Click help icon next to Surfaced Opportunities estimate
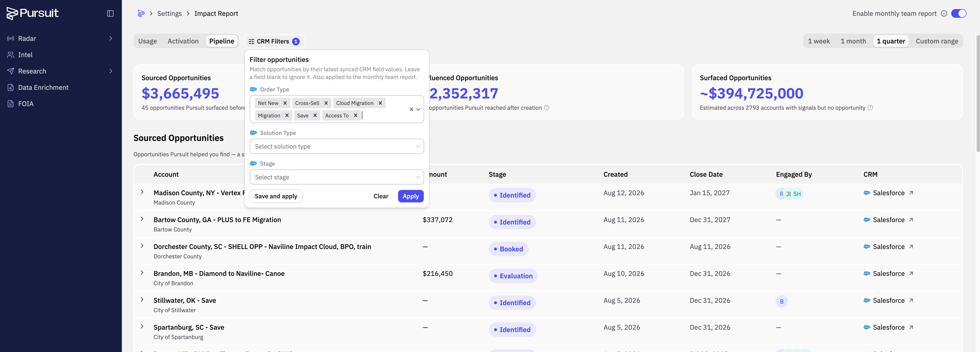 870,108
